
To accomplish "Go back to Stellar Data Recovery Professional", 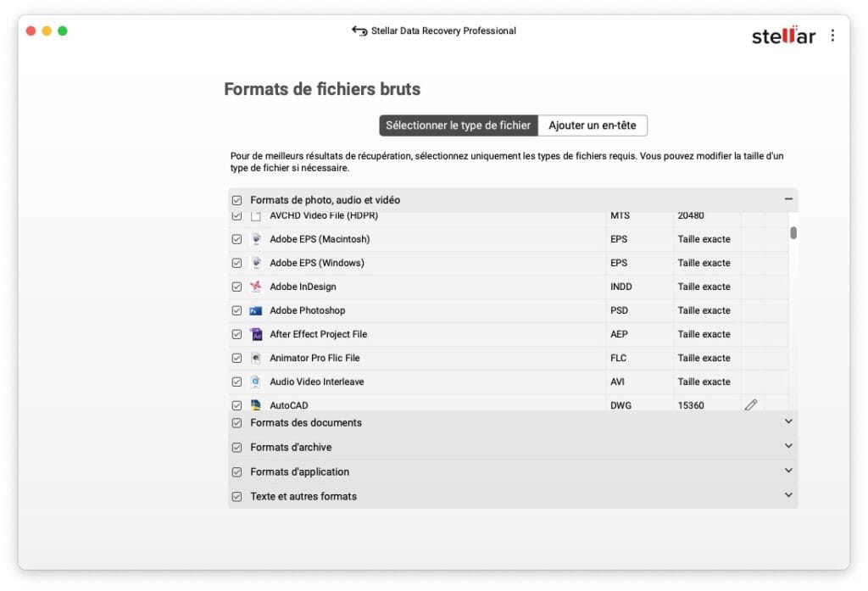I will tap(358, 31).
